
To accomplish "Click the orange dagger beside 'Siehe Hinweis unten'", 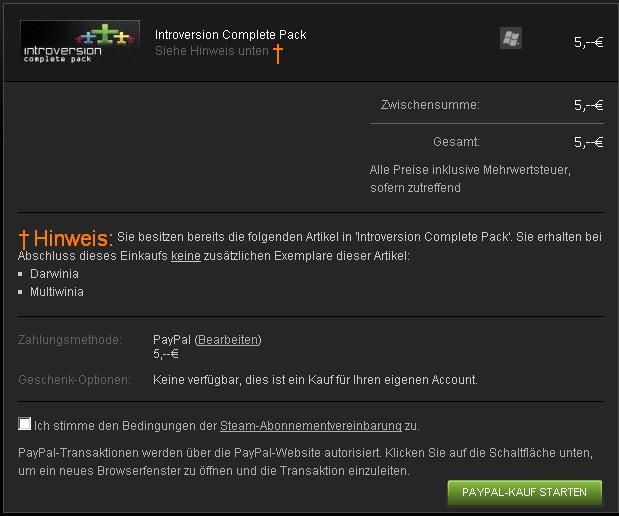I will (278, 53).
